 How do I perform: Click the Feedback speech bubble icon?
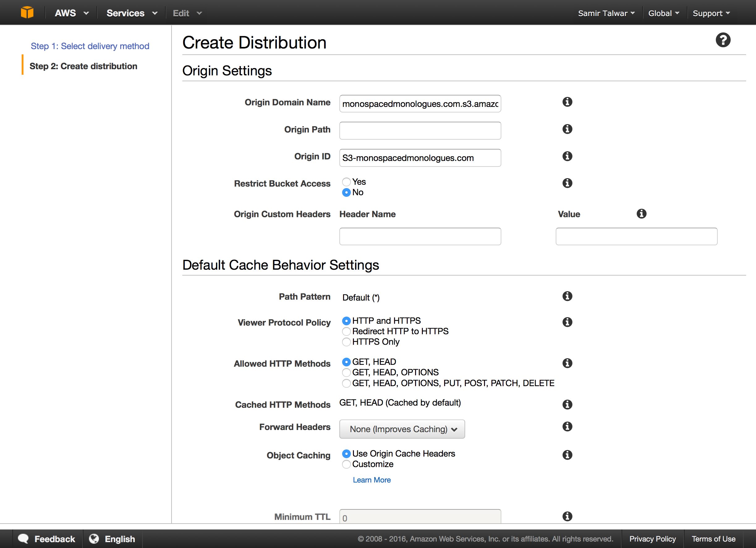click(23, 538)
